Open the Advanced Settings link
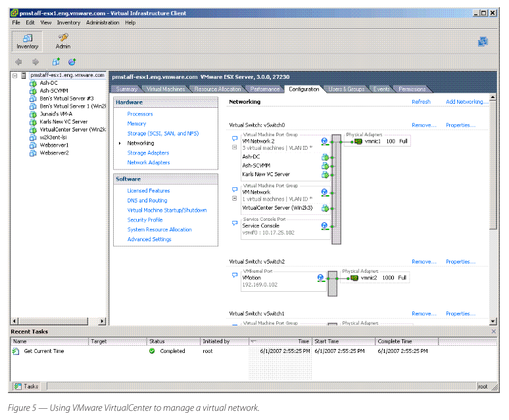Viewport: 509px width, 420px height. [x=149, y=240]
